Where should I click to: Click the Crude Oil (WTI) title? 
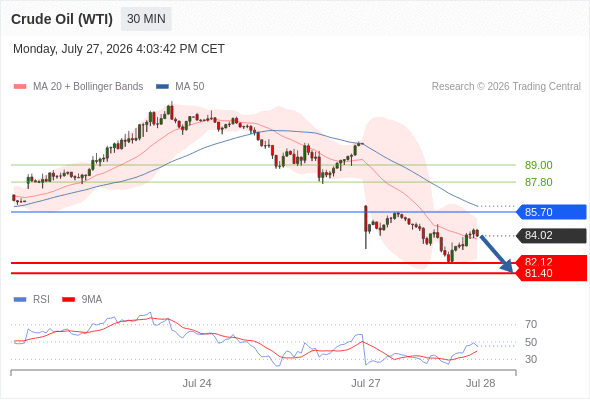coord(62,19)
